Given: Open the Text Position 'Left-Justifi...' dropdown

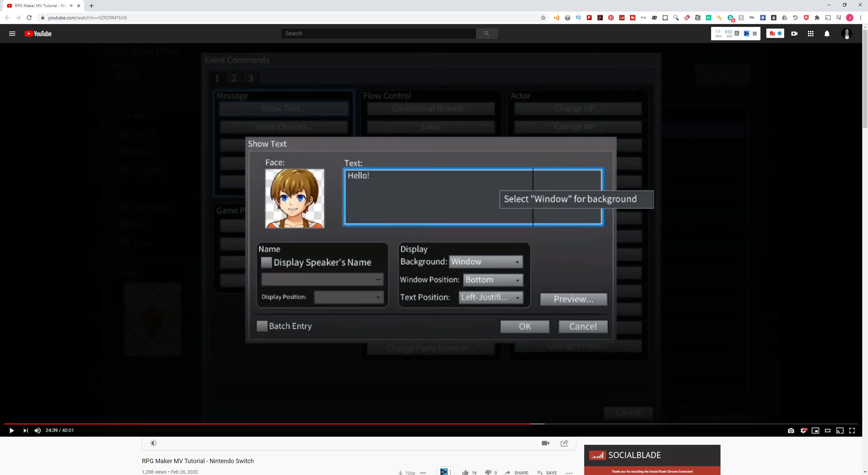Looking at the screenshot, I should click(x=491, y=298).
